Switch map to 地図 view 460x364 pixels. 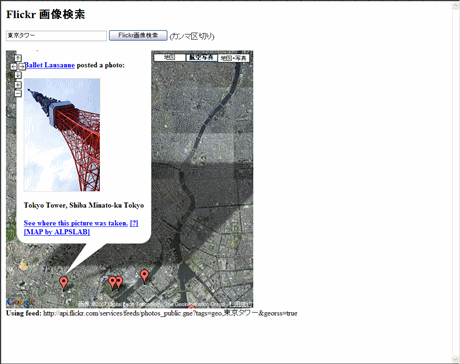click(x=169, y=58)
